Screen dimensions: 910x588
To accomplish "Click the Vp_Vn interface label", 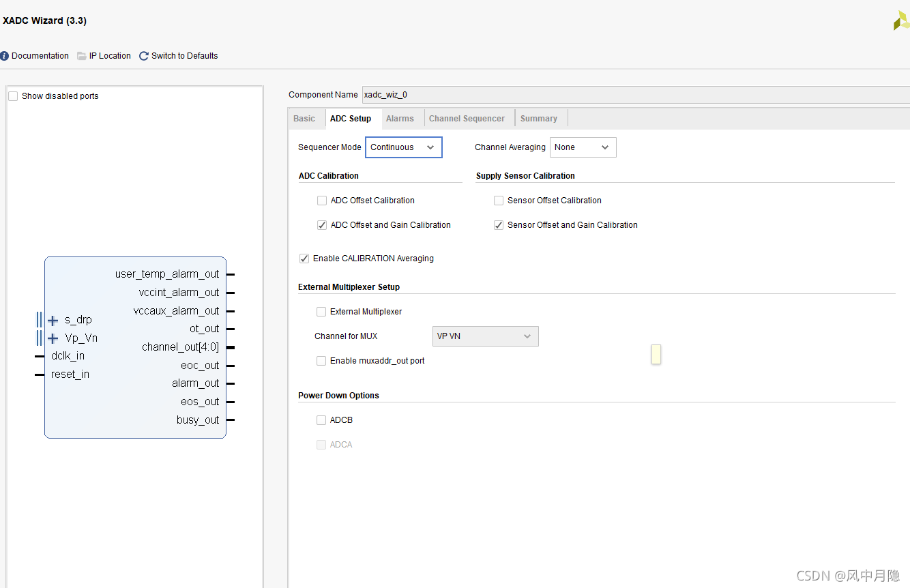I will tap(81, 338).
